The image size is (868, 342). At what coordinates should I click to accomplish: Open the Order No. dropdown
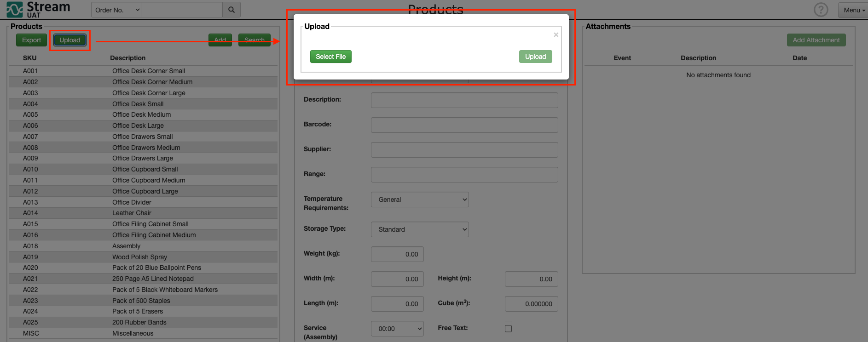point(116,10)
